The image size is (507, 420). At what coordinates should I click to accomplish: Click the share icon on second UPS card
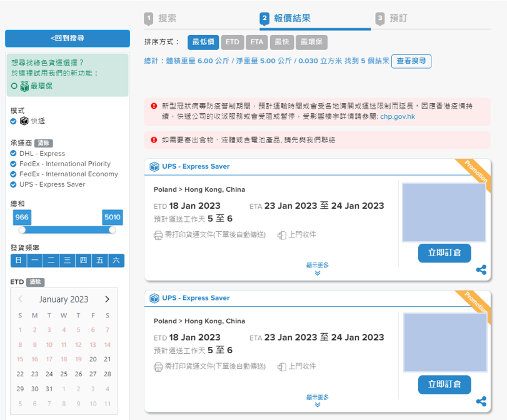[x=481, y=401]
